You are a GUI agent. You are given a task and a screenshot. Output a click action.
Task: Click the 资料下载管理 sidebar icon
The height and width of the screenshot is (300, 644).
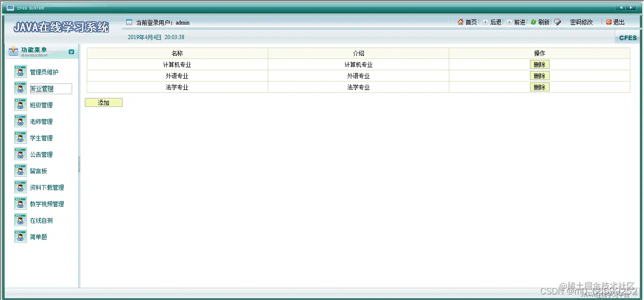tap(20, 187)
